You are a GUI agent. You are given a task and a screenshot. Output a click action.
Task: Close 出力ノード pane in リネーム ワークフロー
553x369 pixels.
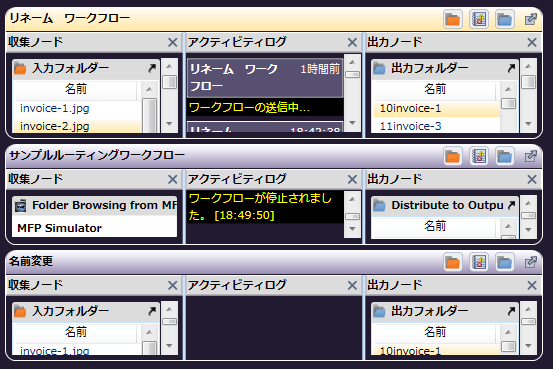click(532, 42)
